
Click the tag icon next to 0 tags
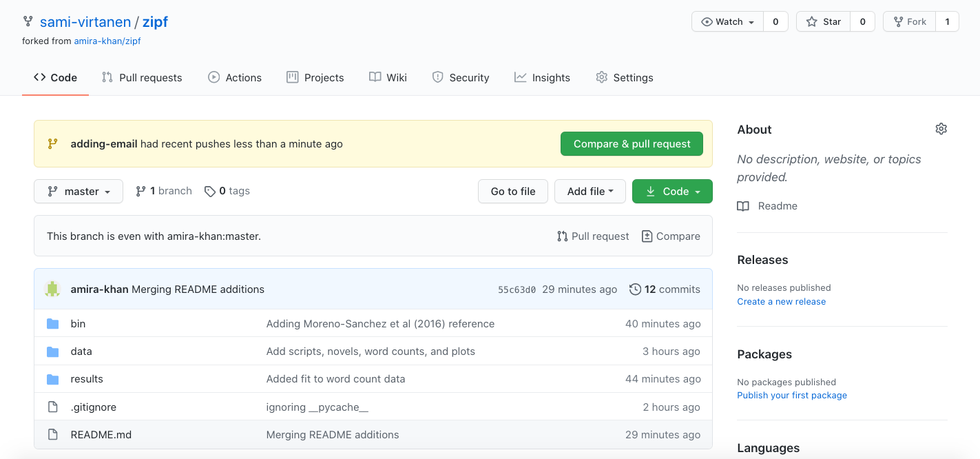point(210,191)
